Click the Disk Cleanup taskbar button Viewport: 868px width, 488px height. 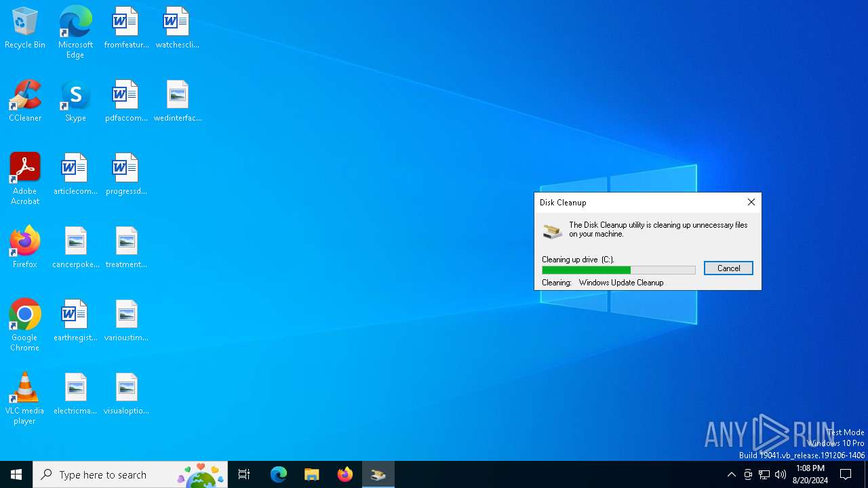378,474
